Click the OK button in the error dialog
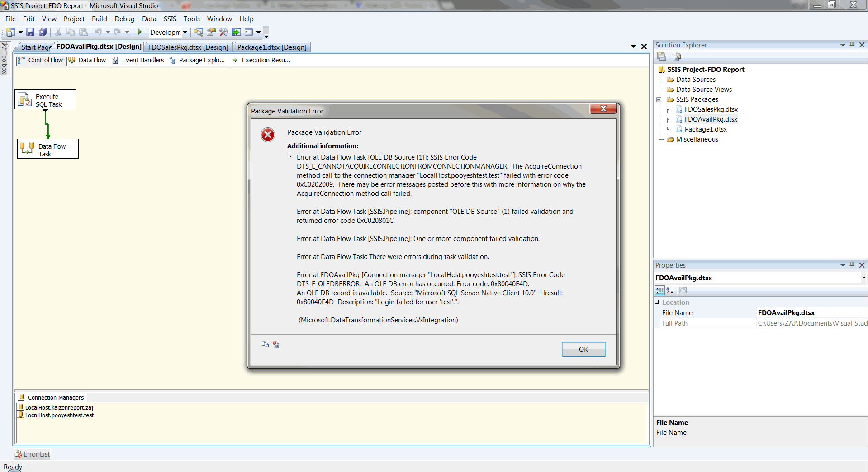Screen dimensions: 868x472 click(x=583, y=349)
